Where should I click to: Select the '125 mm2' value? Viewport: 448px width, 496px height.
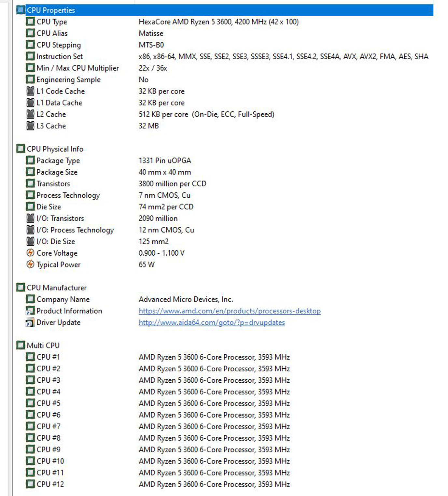(154, 241)
